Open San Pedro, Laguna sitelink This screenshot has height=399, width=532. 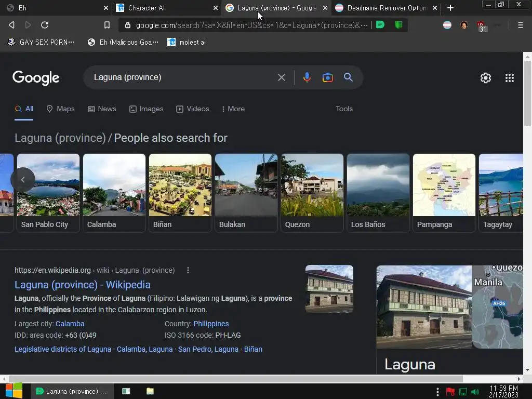coord(208,349)
